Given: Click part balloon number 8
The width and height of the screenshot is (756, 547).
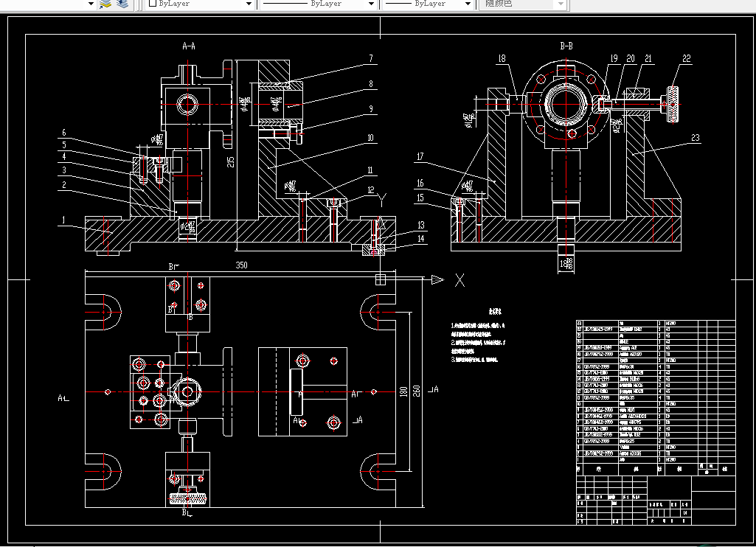Looking at the screenshot, I should pyautogui.click(x=371, y=84).
